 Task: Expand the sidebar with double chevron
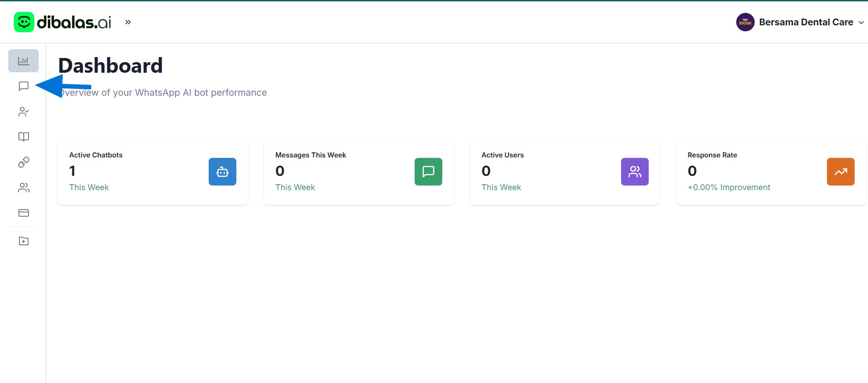[128, 22]
